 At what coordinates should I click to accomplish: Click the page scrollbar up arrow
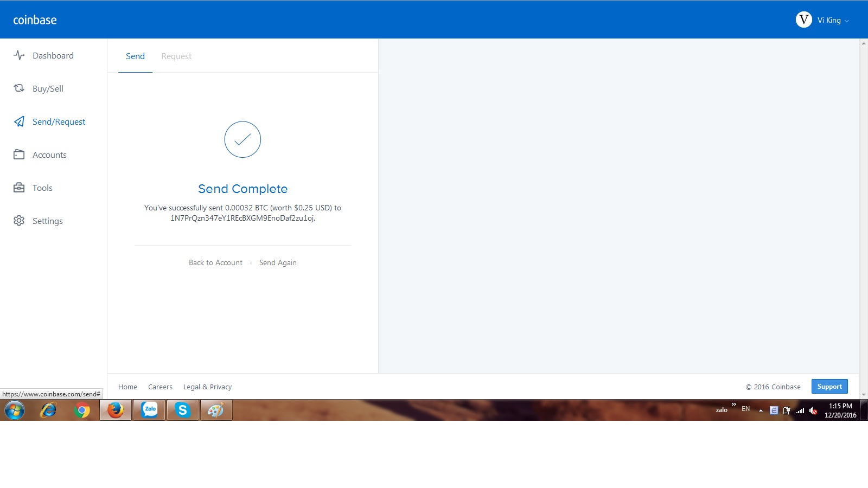pos(864,43)
